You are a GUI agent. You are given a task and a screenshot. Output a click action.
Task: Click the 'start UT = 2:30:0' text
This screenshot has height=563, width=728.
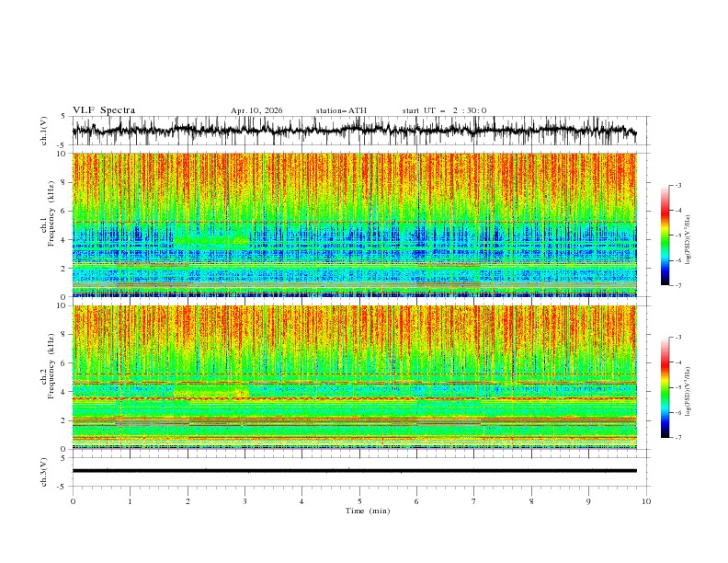(x=444, y=110)
